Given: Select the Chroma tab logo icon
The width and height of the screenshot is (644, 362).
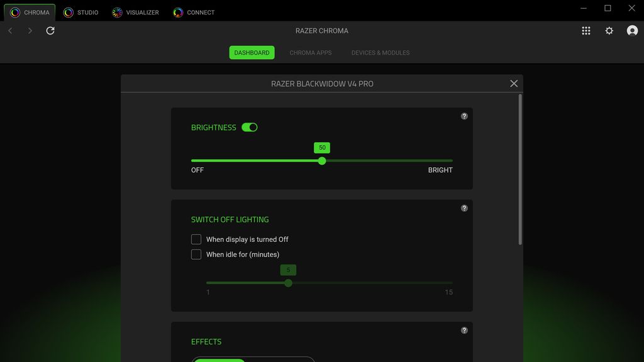Looking at the screenshot, I should [x=16, y=12].
